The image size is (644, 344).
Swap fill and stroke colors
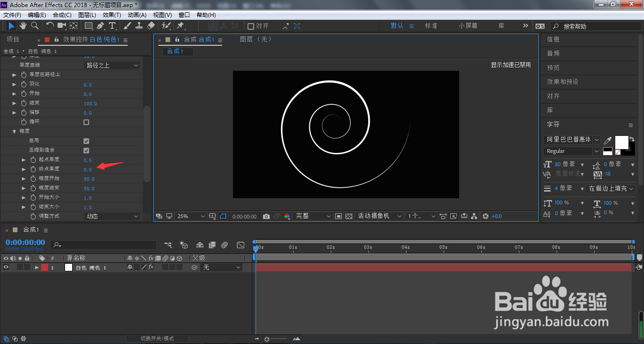[632, 139]
